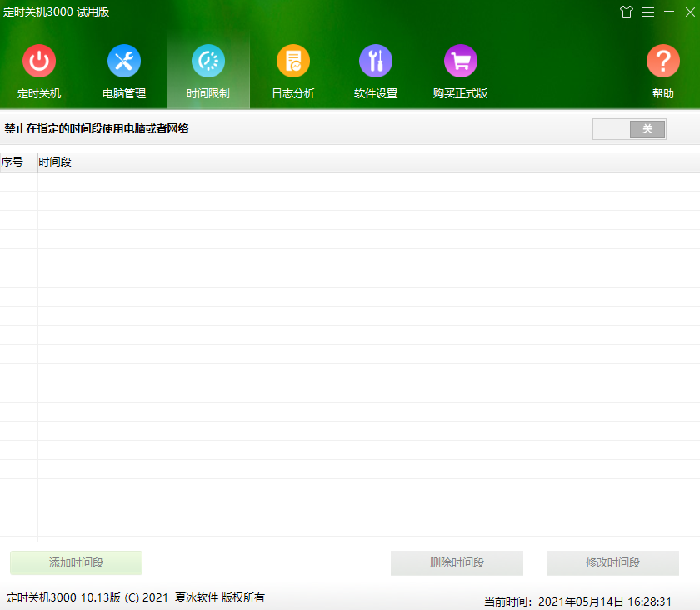Viewport: 700px width, 610px height.
Task: Open 软件设置 settings icon
Action: (376, 62)
